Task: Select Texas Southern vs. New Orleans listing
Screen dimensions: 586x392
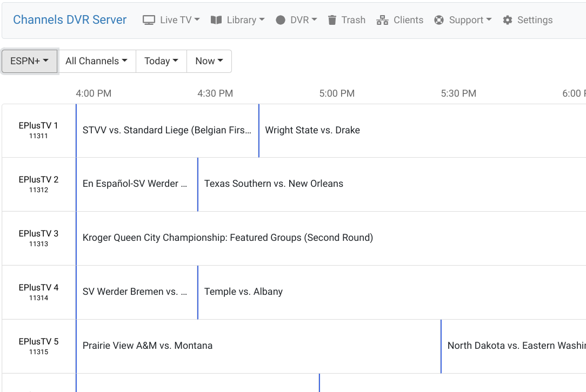Action: tap(274, 184)
